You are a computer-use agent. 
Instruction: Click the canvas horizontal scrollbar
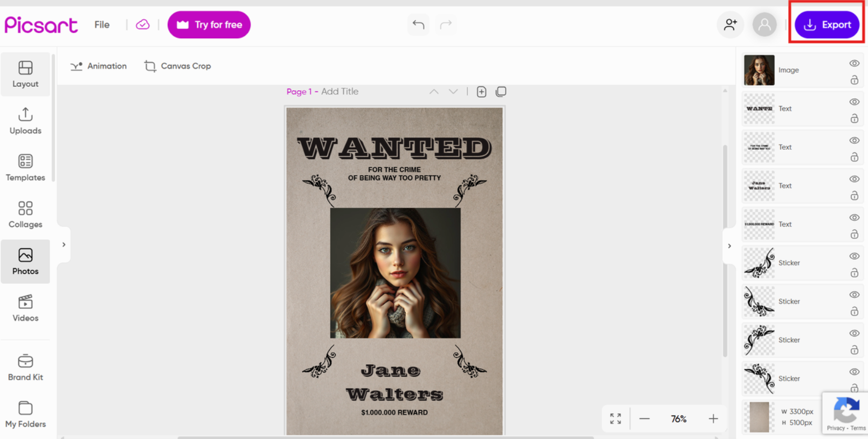tap(386, 437)
